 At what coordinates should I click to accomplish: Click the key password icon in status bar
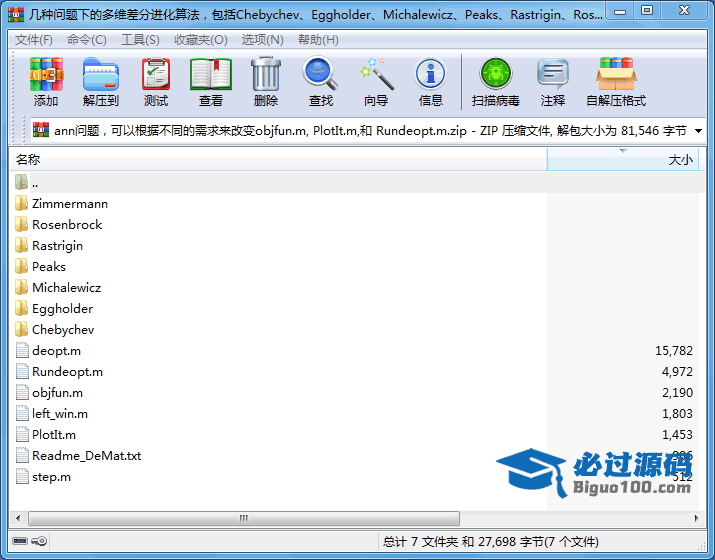click(39, 541)
